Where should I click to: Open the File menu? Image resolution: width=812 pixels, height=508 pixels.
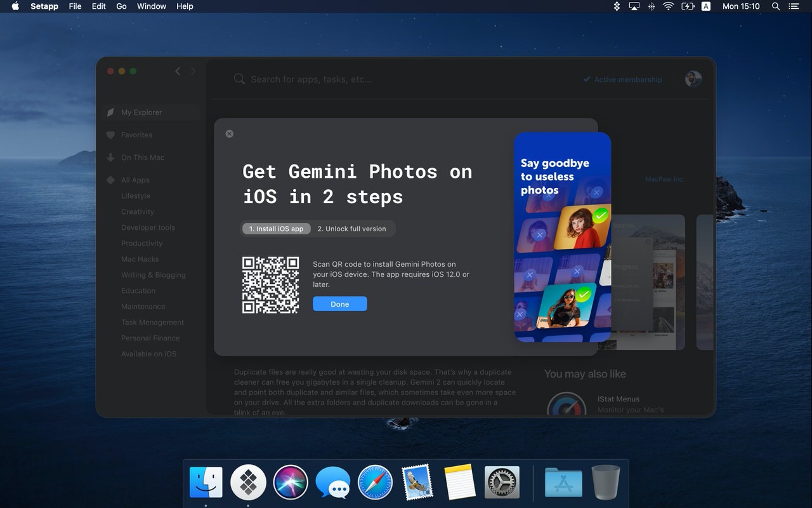pyautogui.click(x=75, y=6)
